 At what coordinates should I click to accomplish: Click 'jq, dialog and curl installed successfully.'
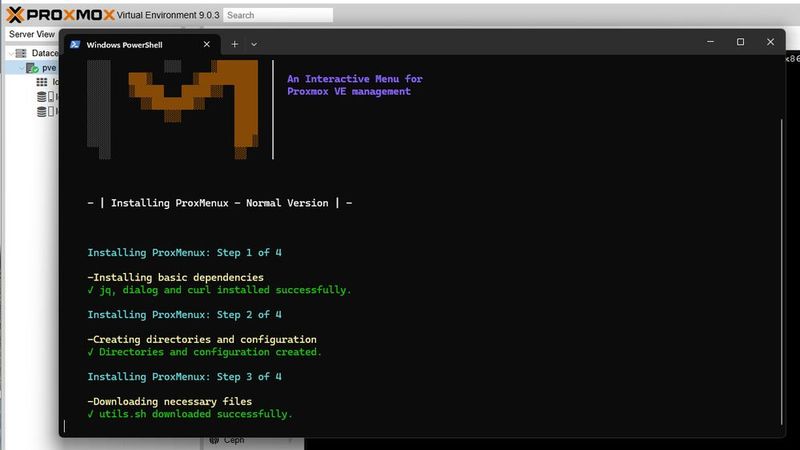click(224, 290)
